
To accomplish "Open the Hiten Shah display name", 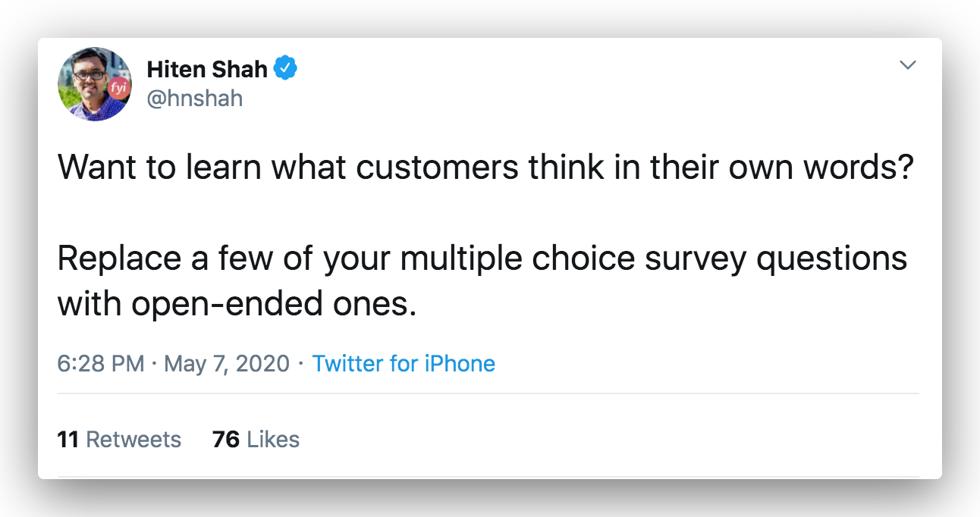I will (x=207, y=69).
